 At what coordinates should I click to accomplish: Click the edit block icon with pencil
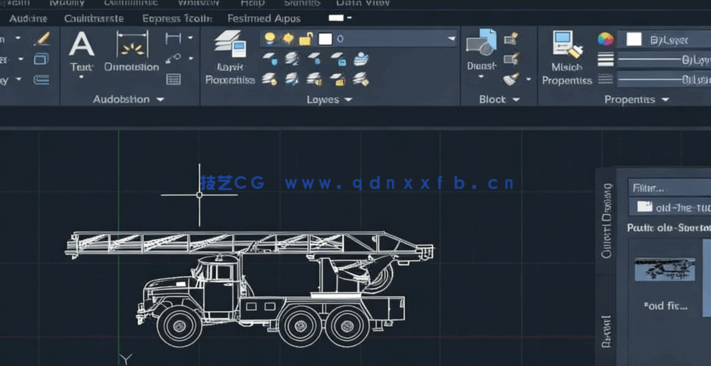click(511, 59)
